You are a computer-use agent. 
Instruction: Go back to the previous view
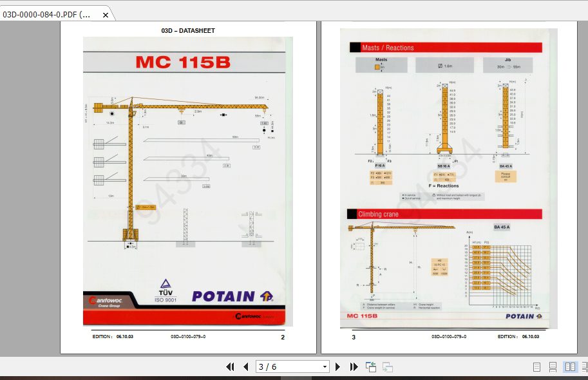370,366
